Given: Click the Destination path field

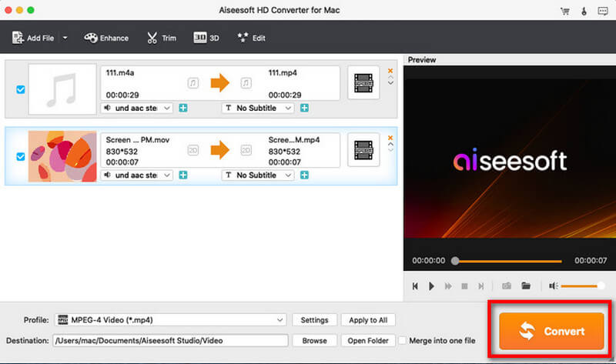Looking at the screenshot, I should click(169, 340).
